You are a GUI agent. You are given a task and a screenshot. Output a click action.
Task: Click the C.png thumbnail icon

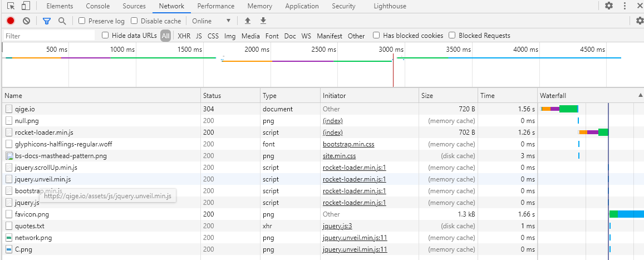tap(9, 249)
